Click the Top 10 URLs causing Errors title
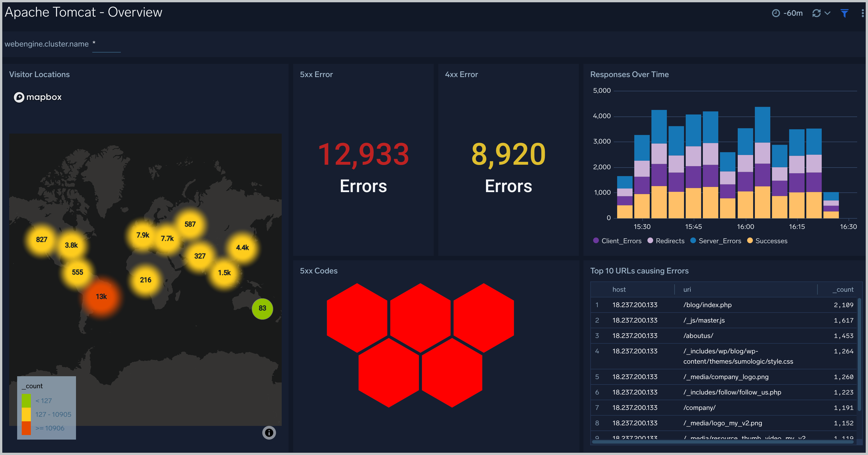This screenshot has width=868, height=455. point(639,271)
